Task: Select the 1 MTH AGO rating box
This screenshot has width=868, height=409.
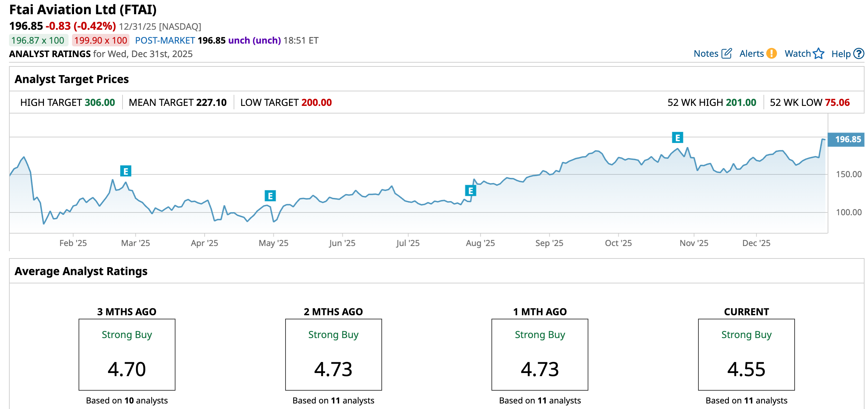Action: point(540,354)
